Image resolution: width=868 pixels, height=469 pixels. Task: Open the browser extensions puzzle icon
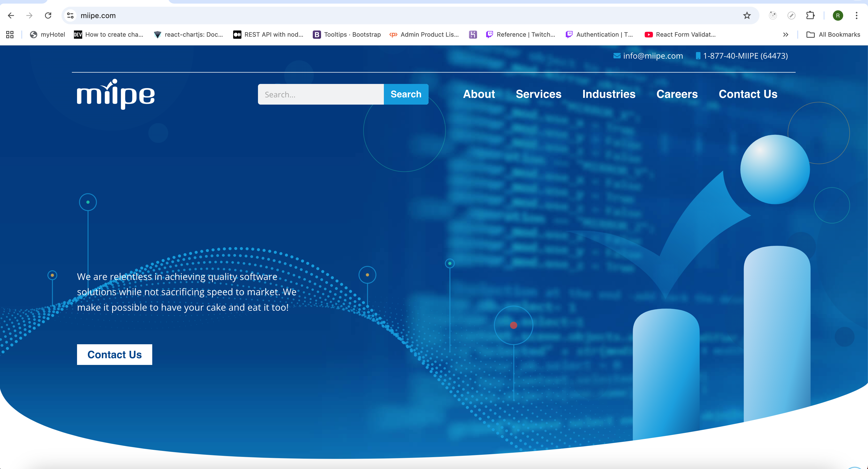point(810,15)
